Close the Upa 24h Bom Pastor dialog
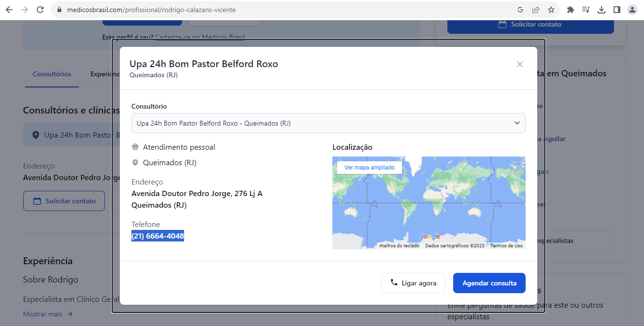 pyautogui.click(x=520, y=64)
